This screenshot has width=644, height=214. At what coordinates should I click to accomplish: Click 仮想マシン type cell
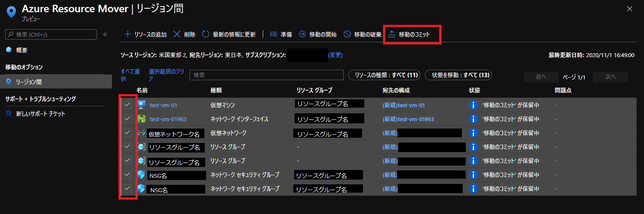click(222, 105)
